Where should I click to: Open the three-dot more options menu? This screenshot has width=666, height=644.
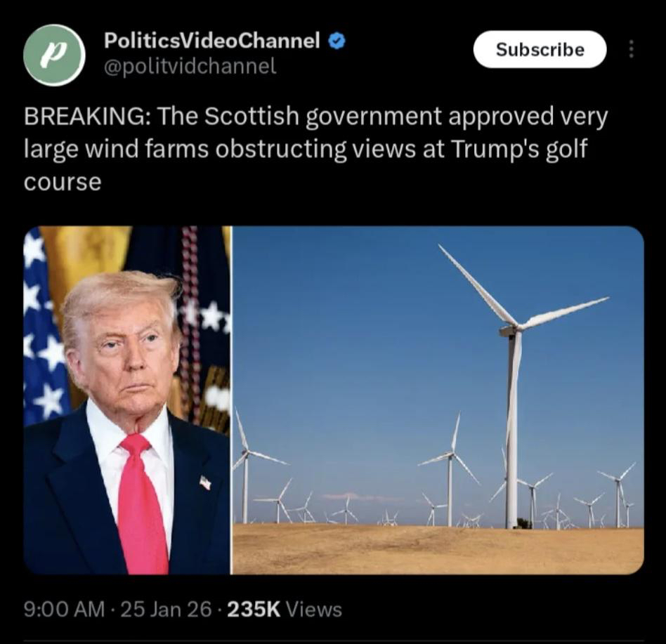631,49
